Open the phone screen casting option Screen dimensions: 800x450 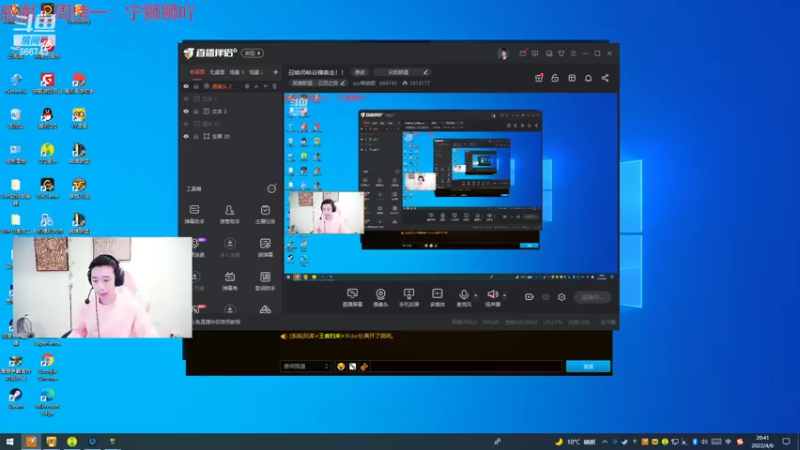click(x=409, y=297)
